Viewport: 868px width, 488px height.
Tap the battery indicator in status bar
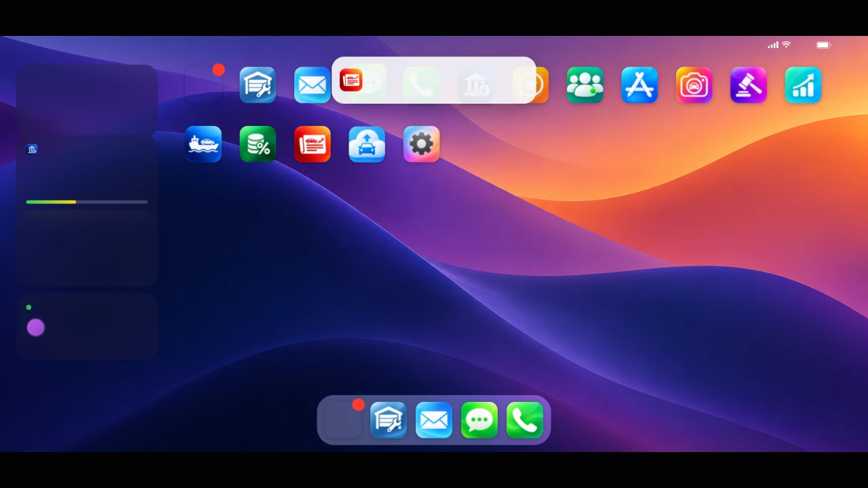click(823, 45)
